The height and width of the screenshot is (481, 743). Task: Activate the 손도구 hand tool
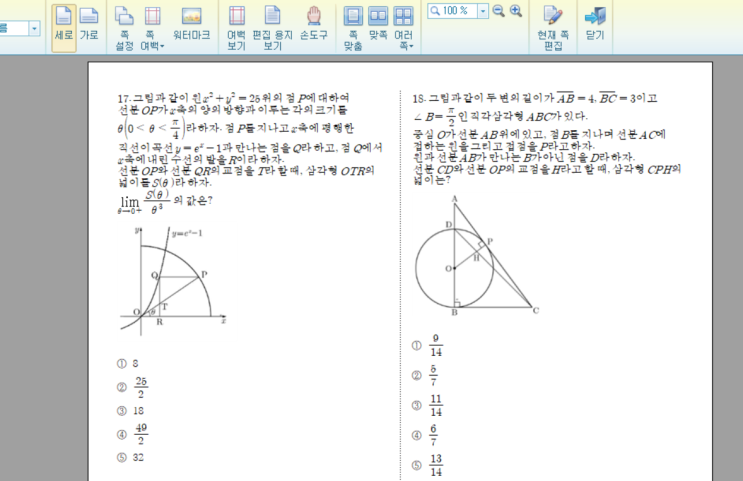tap(314, 24)
